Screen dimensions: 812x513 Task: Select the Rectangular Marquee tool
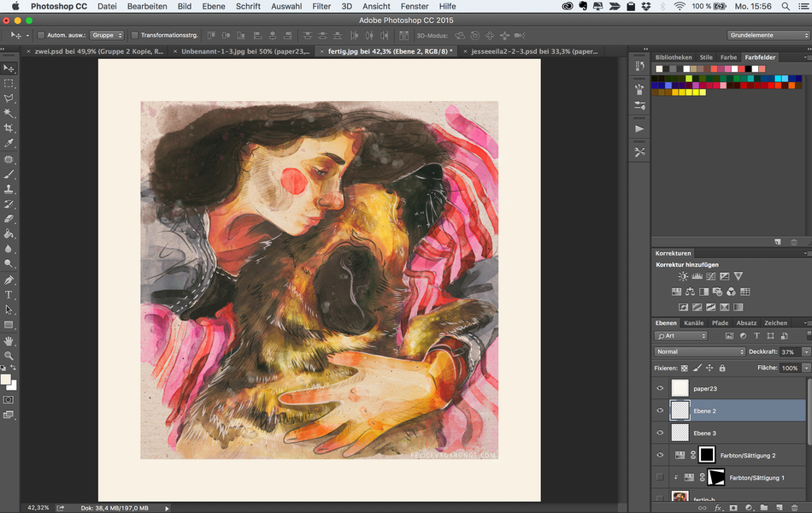(9, 84)
